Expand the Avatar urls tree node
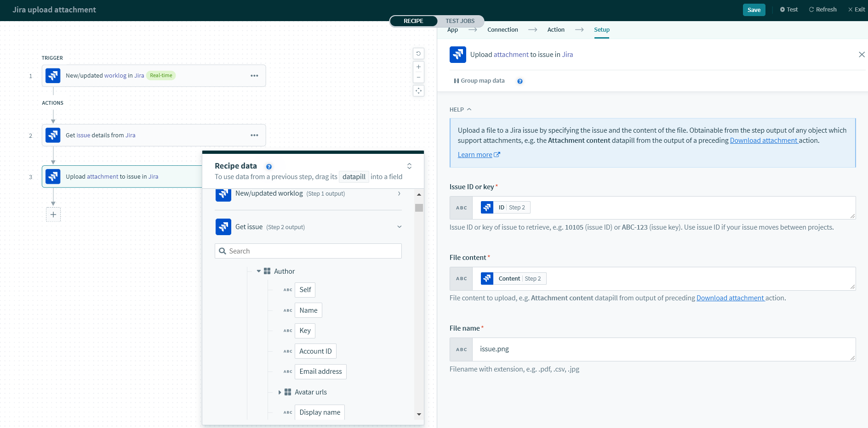This screenshot has width=868, height=428. (x=280, y=392)
